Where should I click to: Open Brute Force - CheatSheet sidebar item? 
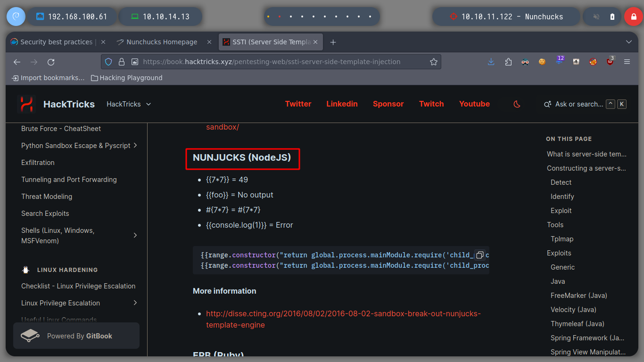[x=61, y=129]
